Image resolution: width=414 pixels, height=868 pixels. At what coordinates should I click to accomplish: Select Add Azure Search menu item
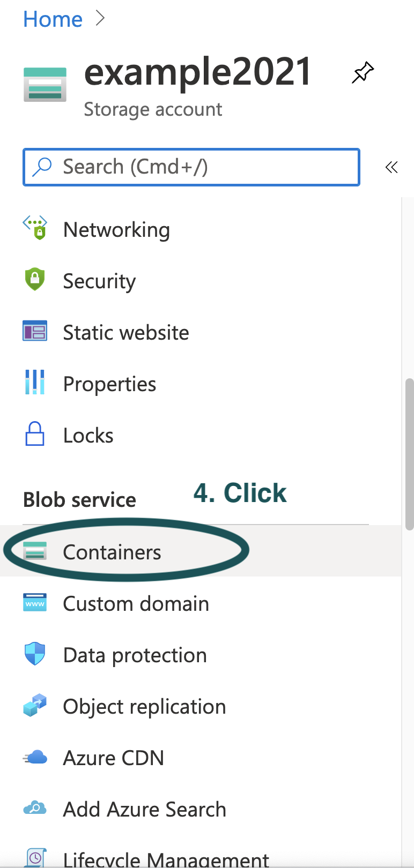(144, 809)
